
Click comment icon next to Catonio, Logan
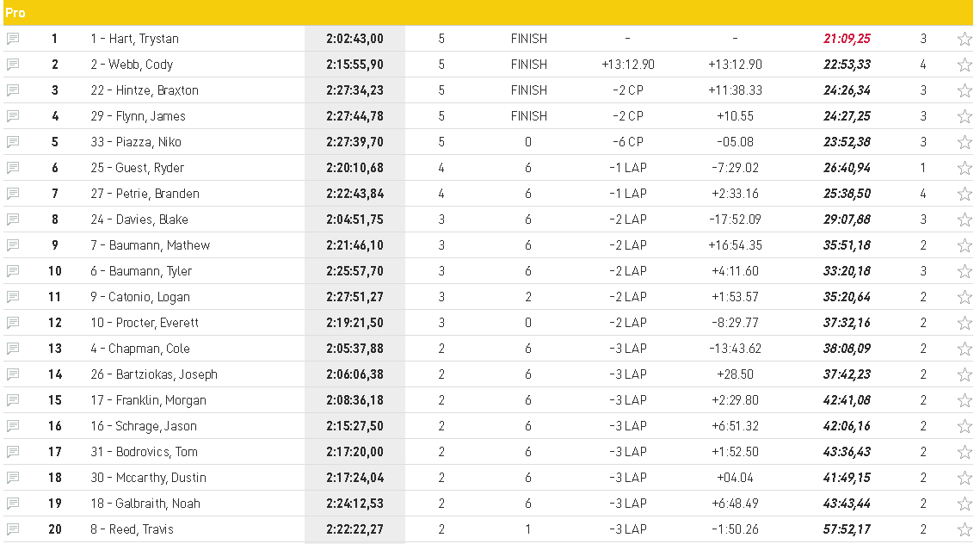13,297
